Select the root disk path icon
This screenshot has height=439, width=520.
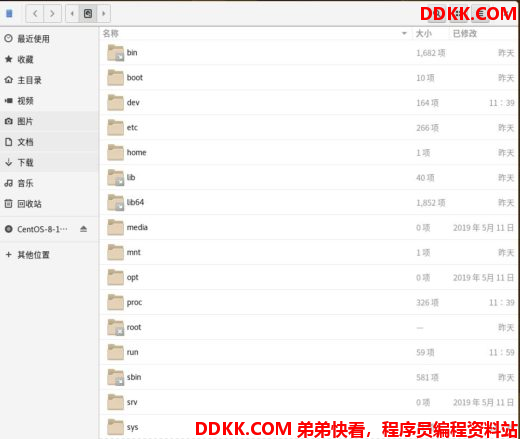[x=88, y=14]
